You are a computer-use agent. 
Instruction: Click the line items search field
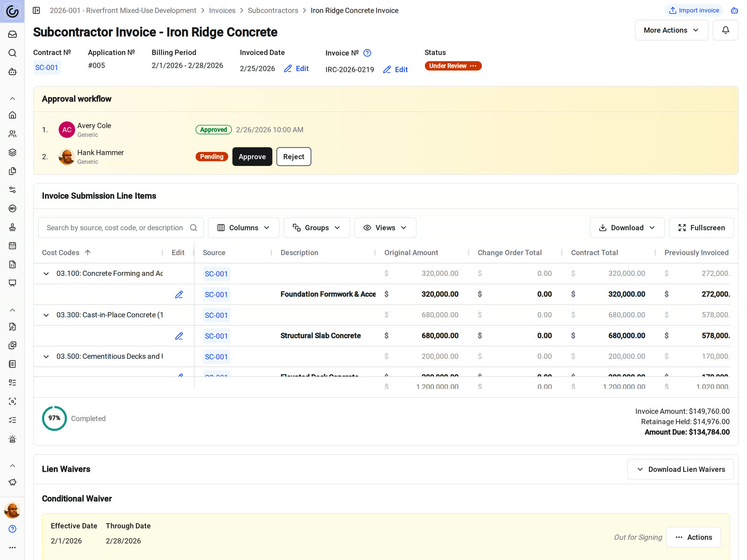[121, 228]
